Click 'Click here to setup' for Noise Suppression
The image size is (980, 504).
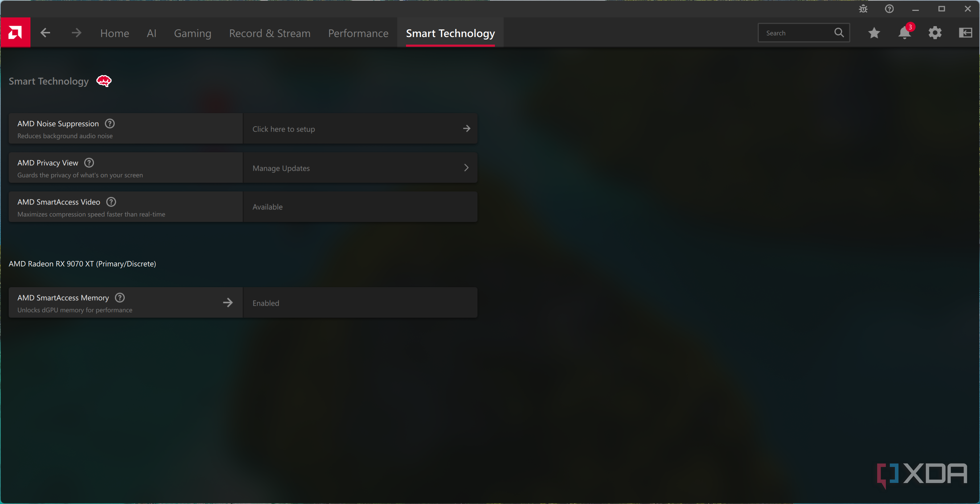(x=284, y=129)
